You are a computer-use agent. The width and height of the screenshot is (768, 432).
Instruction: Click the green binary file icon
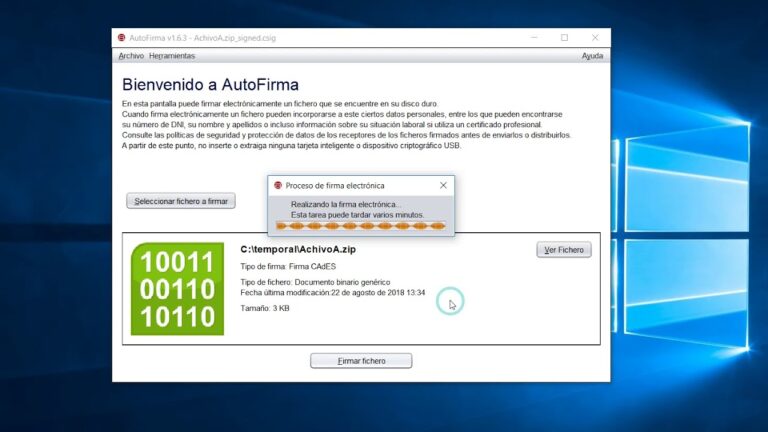pyautogui.click(x=177, y=289)
